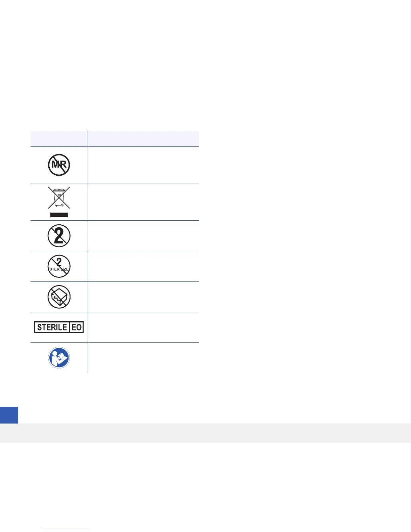Viewport: 411px width, 532px height.
Task: Click the do-not-resterilize symbol
Action: click(x=59, y=266)
